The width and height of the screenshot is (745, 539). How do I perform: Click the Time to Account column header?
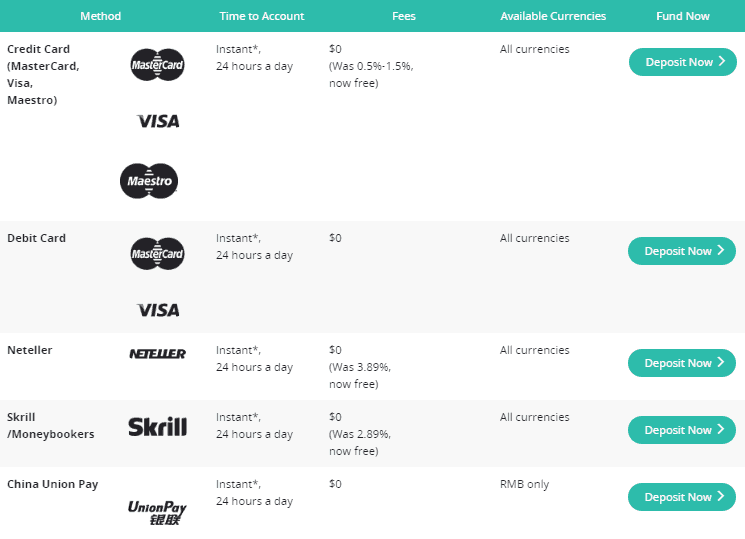tap(262, 16)
